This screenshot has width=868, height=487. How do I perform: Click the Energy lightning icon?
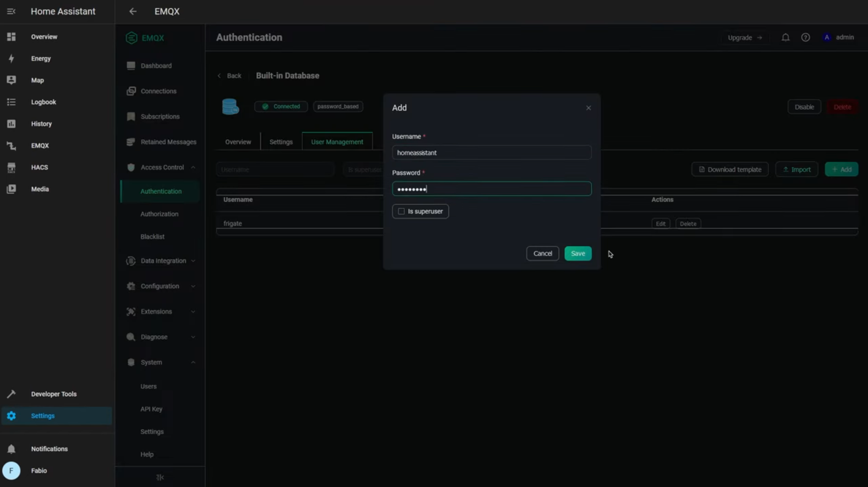[11, 58]
